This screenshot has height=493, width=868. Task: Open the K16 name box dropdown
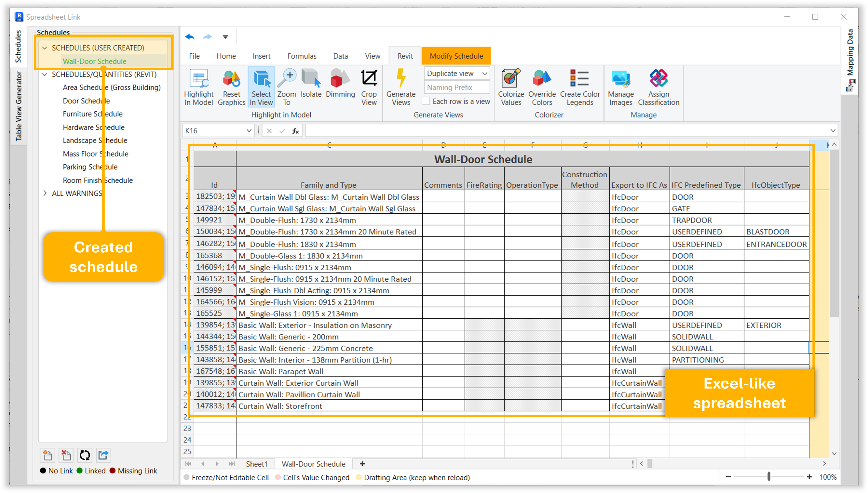(249, 131)
